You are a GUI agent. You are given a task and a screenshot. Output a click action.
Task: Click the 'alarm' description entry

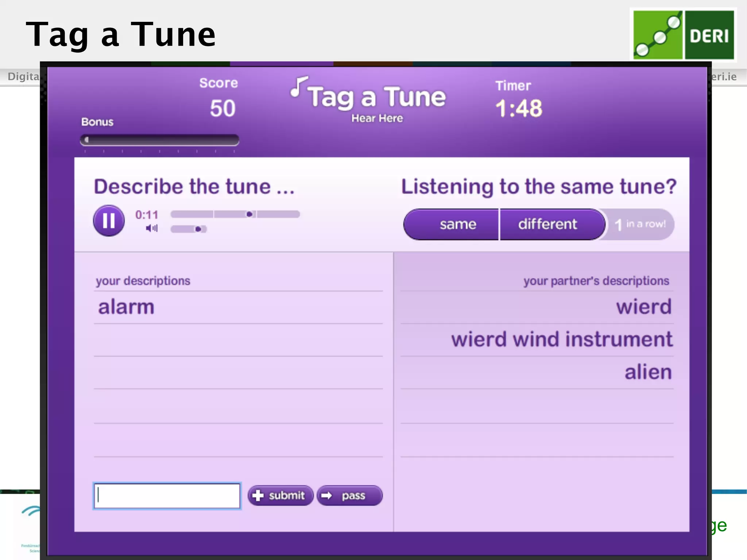tap(126, 307)
